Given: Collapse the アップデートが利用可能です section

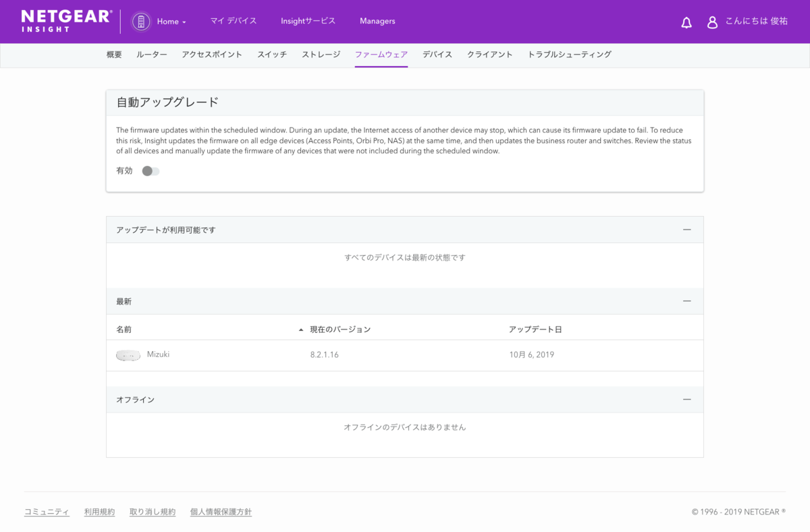Looking at the screenshot, I should tap(687, 230).
